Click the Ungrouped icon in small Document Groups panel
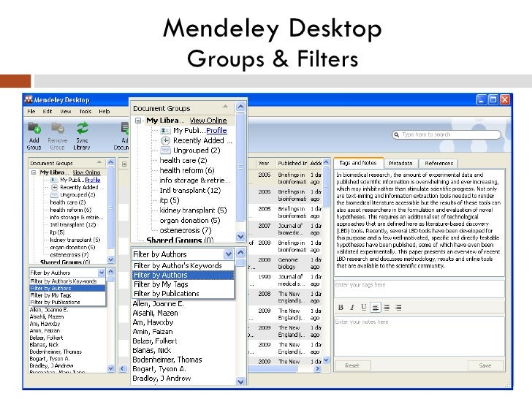Image resolution: width=532 pixels, height=399 pixels. 54,194
